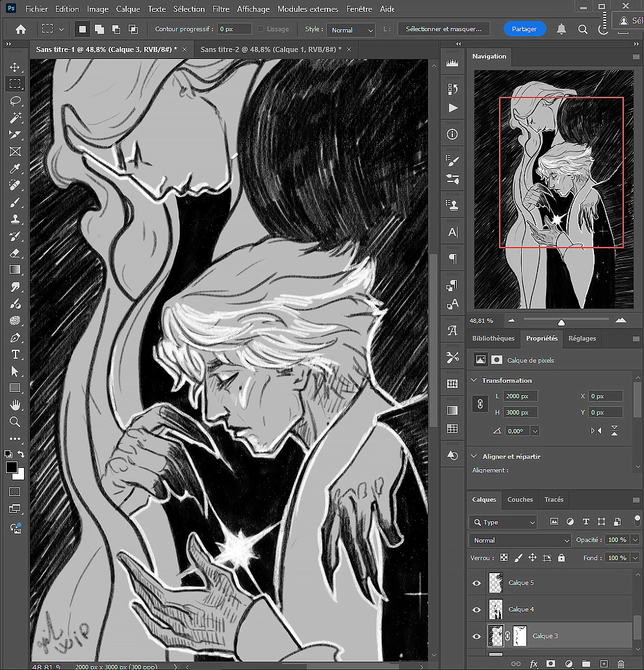Select the Hand tool
Viewport: 644px width, 670px height.
point(15,405)
